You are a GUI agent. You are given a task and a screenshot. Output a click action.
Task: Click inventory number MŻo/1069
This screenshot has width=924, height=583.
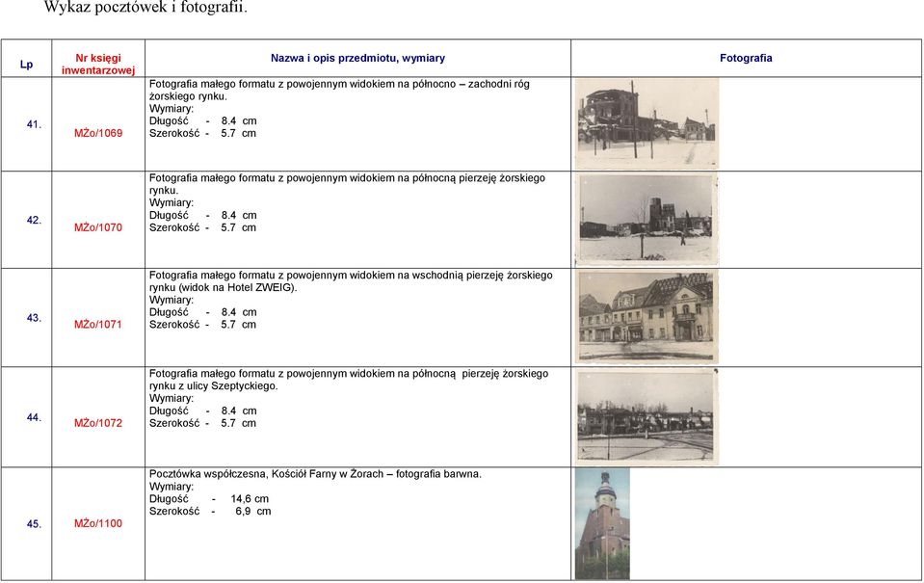click(98, 133)
